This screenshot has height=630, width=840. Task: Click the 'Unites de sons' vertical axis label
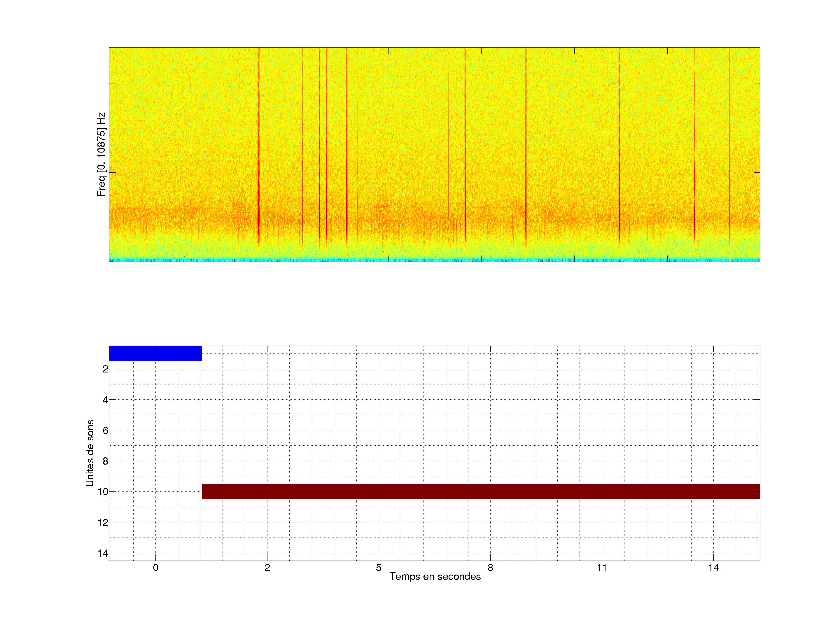[90, 453]
